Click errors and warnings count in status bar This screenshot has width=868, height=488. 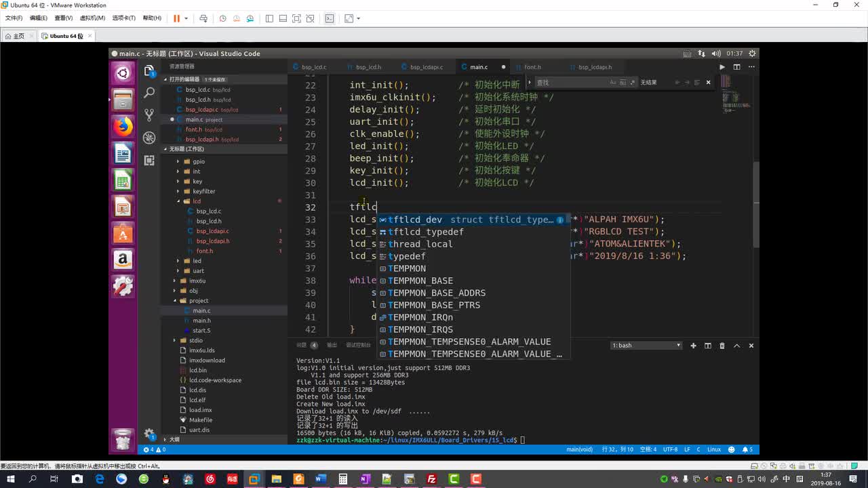(x=155, y=449)
